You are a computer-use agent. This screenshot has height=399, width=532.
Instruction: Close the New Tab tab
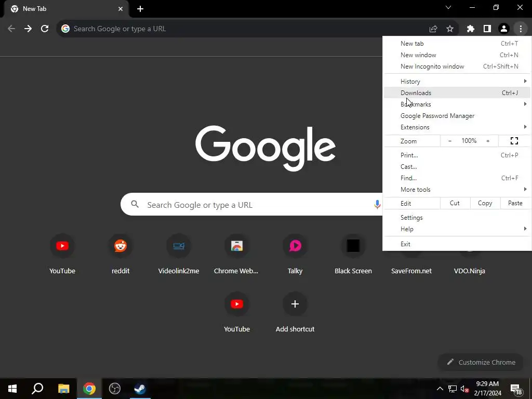[x=121, y=9]
